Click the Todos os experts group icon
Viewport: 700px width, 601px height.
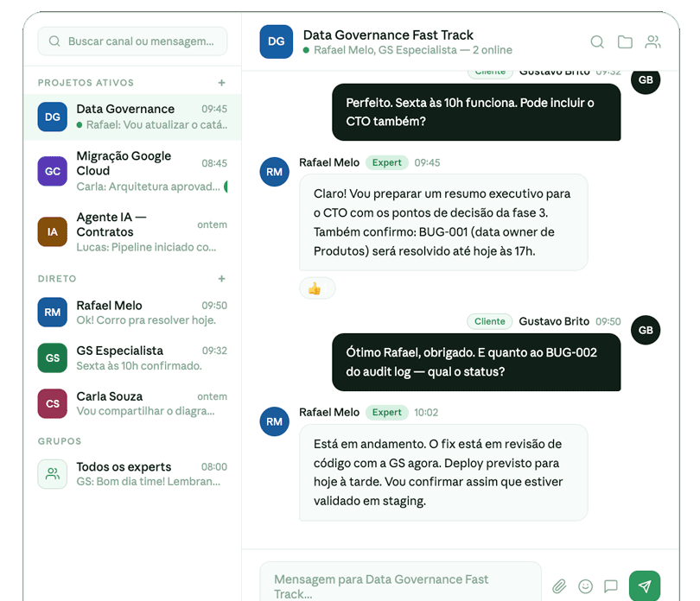(x=52, y=474)
